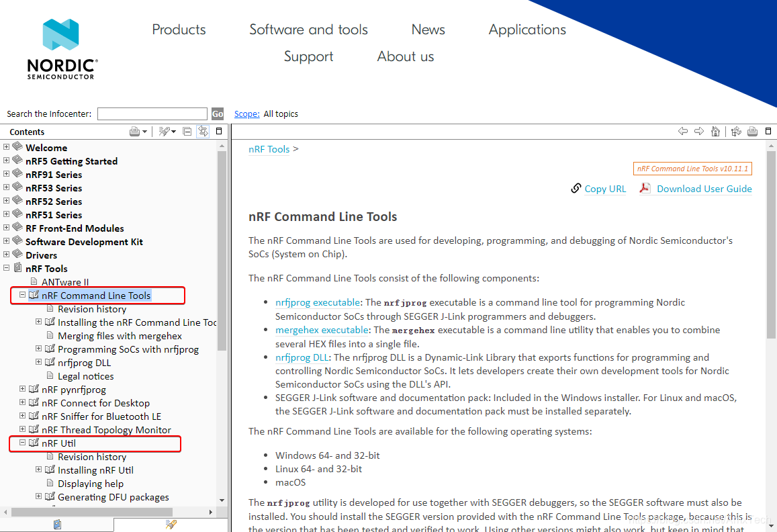Screen dimensions: 777x532
Task: Click the Collapse All icon in Contents toolbar
Action: 187,132
